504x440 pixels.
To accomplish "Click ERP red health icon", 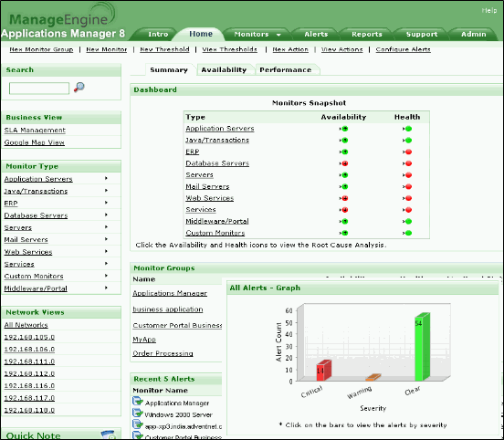I will tap(407, 152).
